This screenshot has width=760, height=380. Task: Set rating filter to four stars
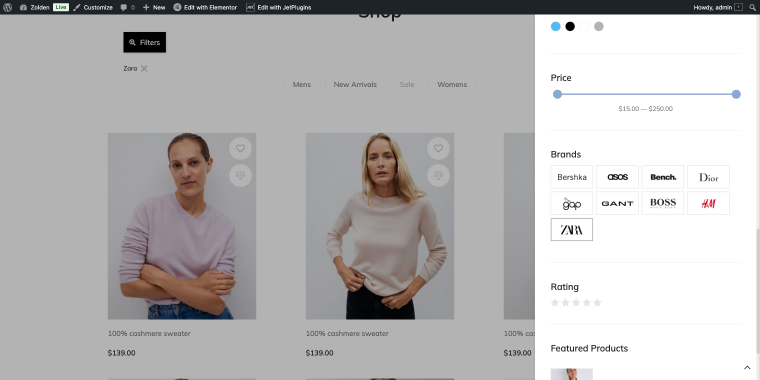pyautogui.click(x=587, y=303)
